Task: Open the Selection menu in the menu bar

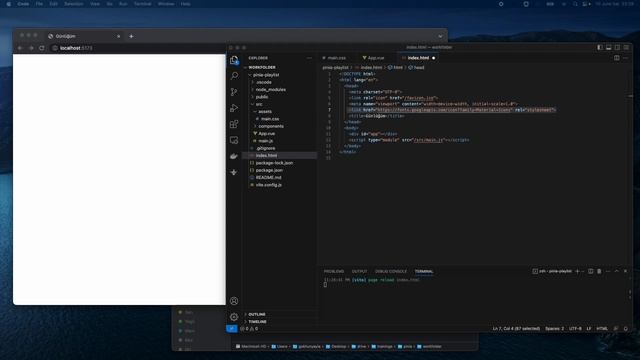Action: coord(74,4)
